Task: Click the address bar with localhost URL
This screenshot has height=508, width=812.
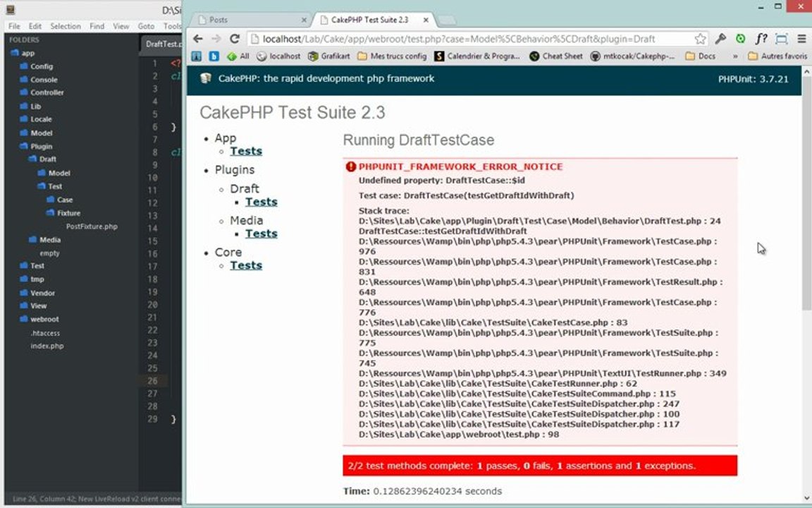Action: (x=472, y=39)
